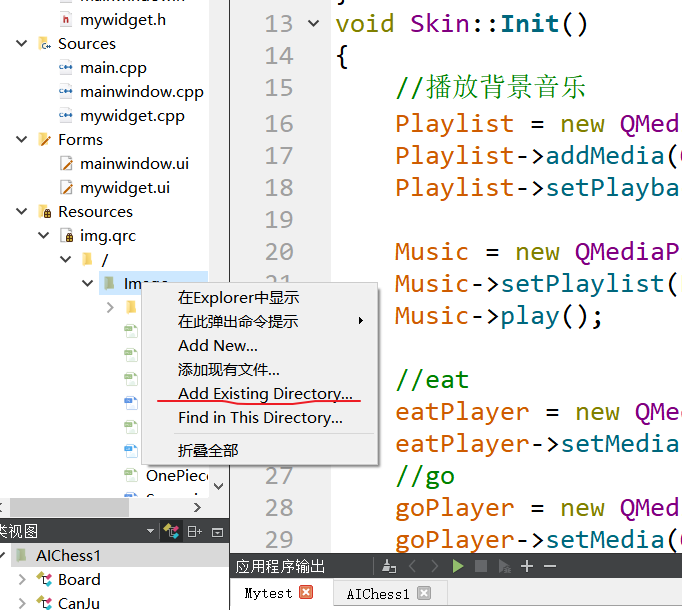Expand the CanJu class
Image resolution: width=682 pixels, height=610 pixels.
[x=22, y=603]
